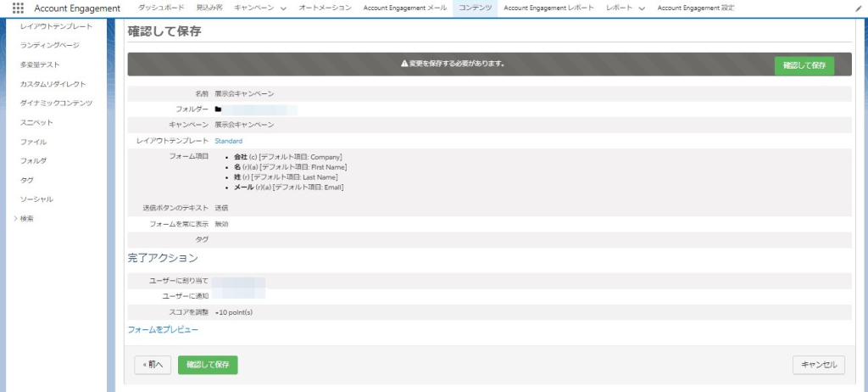Image resolution: width=868 pixels, height=392 pixels.
Task: Click the 送信ボタンのテキスト label
Action: 175,208
